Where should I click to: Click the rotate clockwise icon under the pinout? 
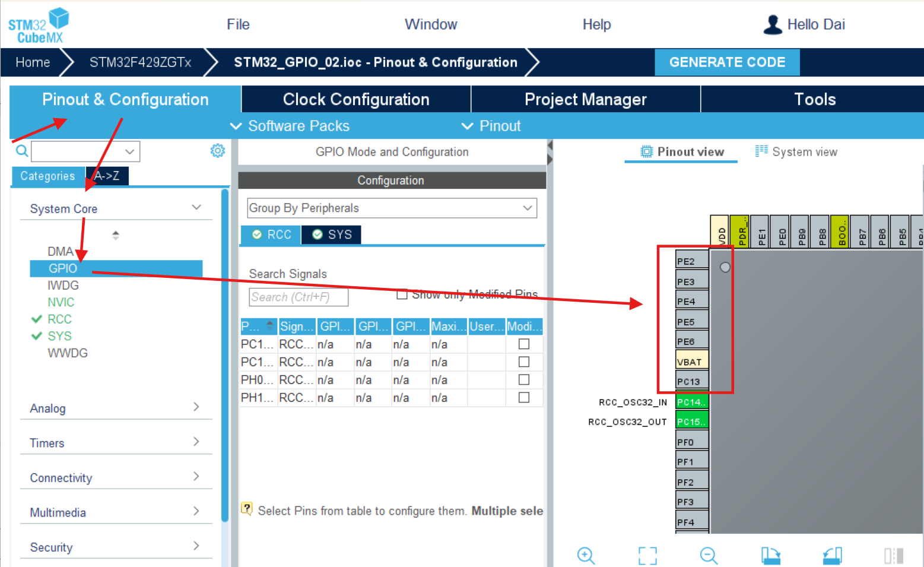(x=770, y=556)
